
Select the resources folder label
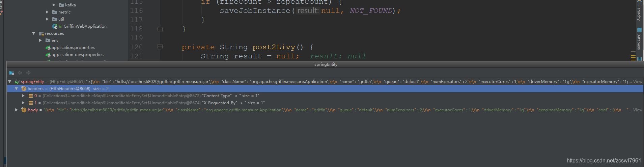pos(54,33)
